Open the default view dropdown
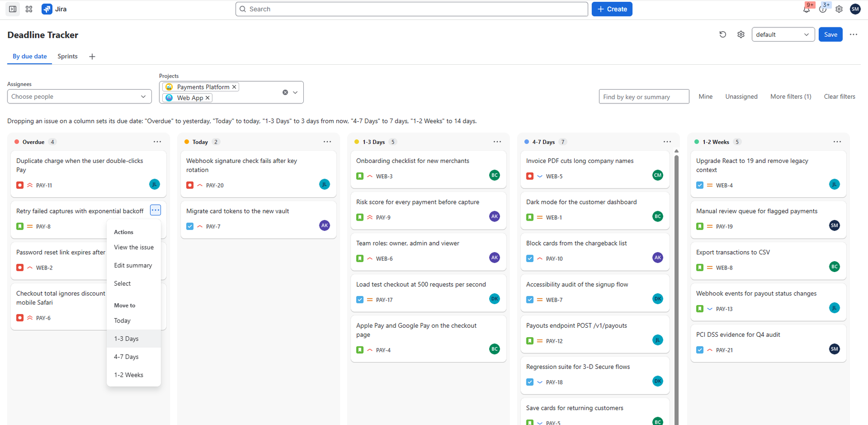Viewport: 868px width, 425px height. pos(783,34)
